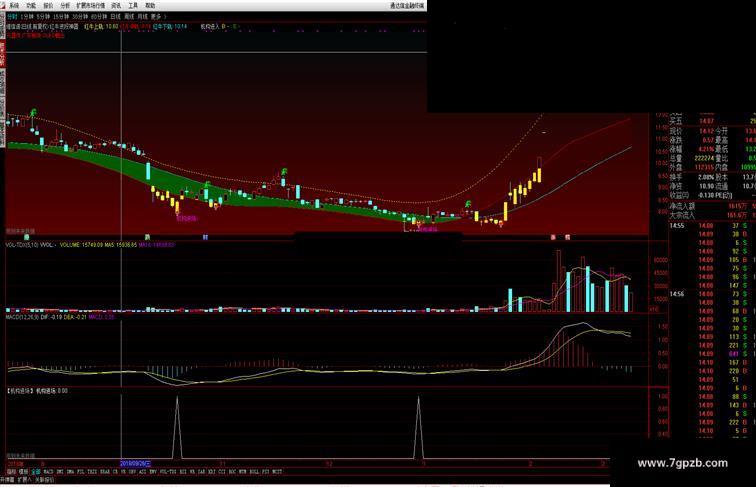Select the highlighted 全部 indicator tab
The width and height of the screenshot is (756, 487).
36,472
